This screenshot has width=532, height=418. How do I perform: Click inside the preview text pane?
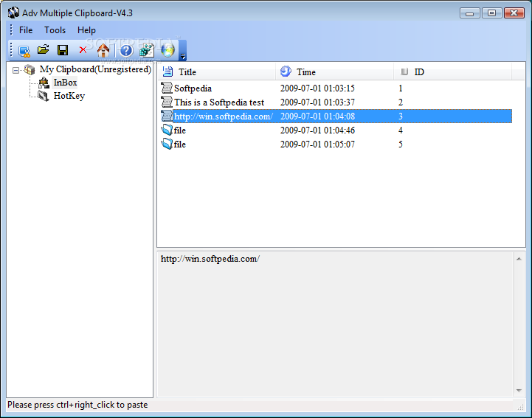pos(335,324)
